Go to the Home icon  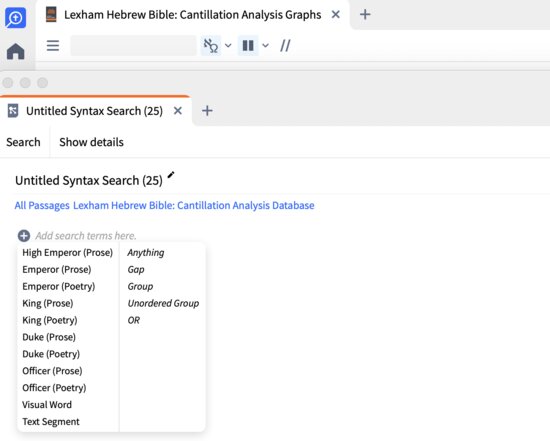pos(15,51)
